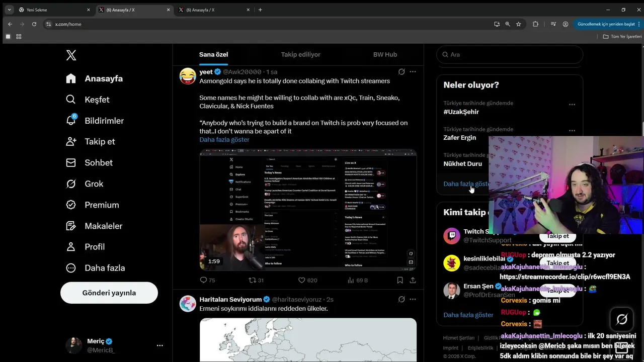Open the #UzakŞehir trend
The width and height of the screenshot is (644, 362).
461,112
